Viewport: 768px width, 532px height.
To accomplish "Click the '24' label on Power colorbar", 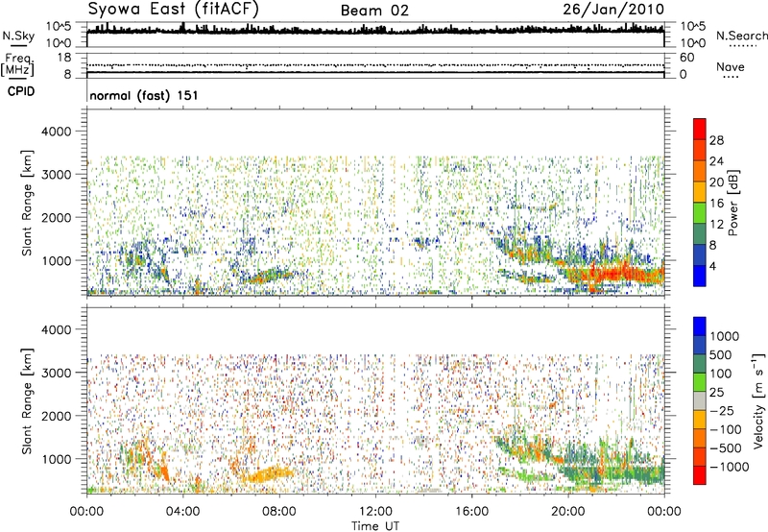I will tap(716, 161).
